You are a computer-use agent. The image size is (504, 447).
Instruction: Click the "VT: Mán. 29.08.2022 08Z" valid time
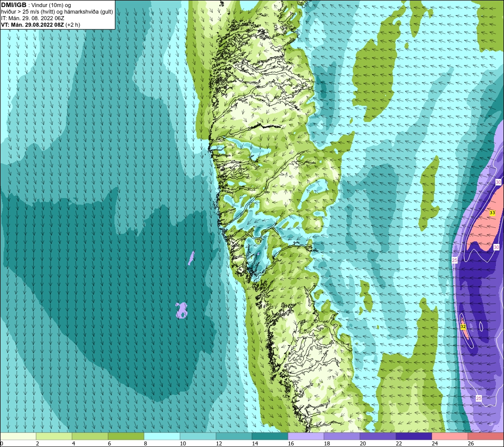[x=32, y=25]
